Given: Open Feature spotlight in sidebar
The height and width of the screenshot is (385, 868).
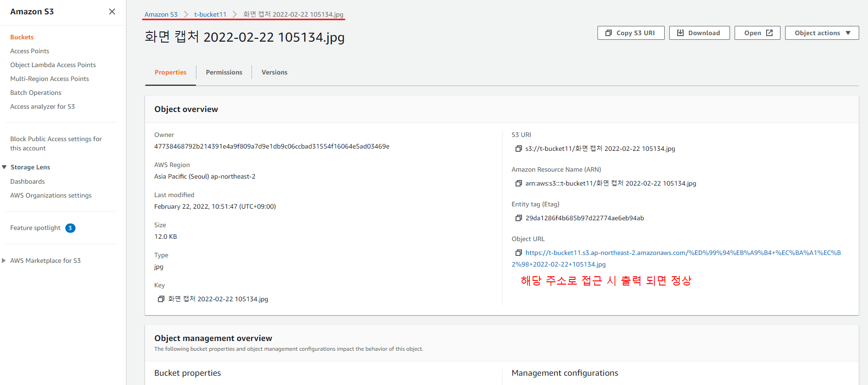Looking at the screenshot, I should point(35,228).
